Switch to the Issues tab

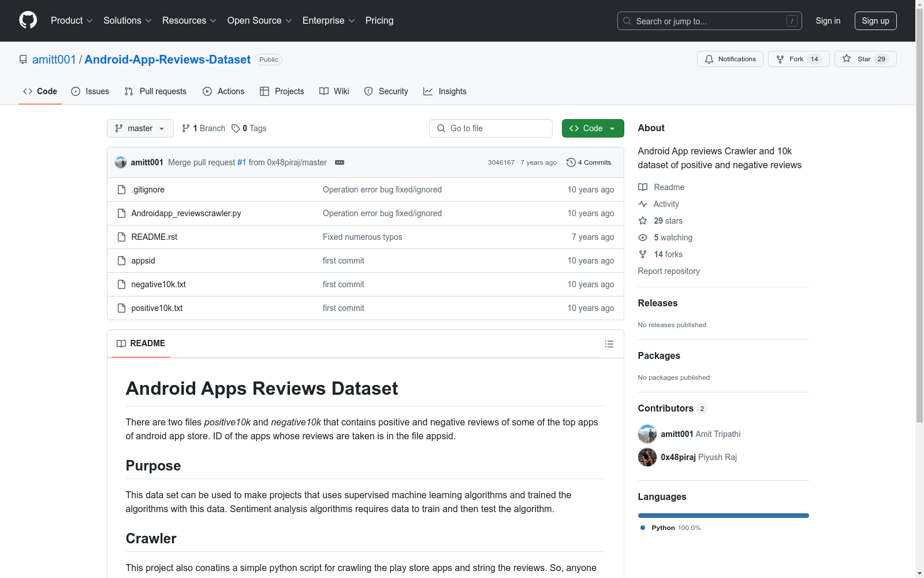[x=90, y=91]
